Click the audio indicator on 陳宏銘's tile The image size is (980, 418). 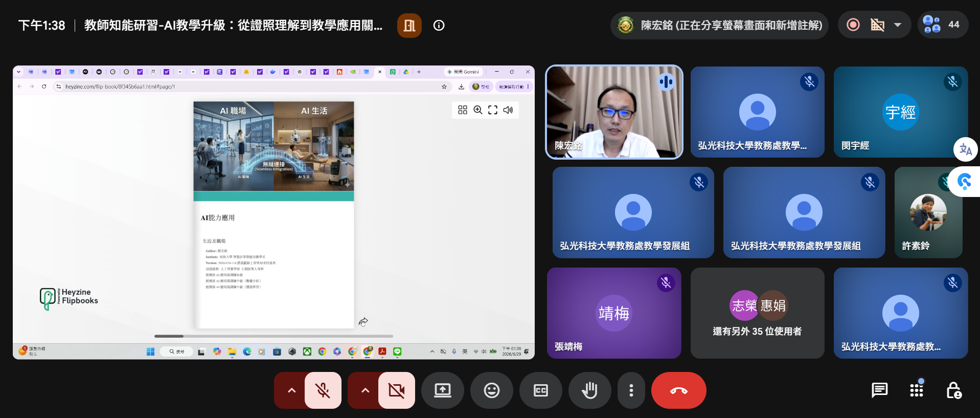(666, 82)
